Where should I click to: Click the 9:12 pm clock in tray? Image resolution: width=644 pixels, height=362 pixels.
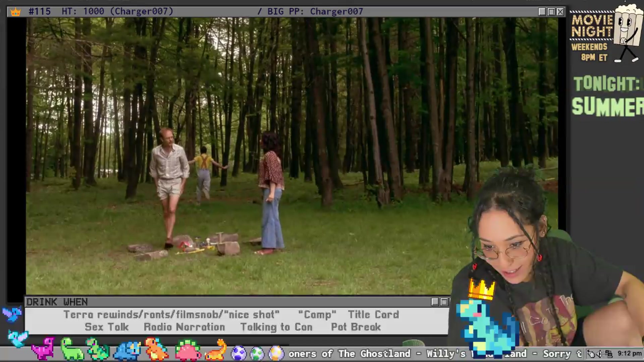point(629,354)
